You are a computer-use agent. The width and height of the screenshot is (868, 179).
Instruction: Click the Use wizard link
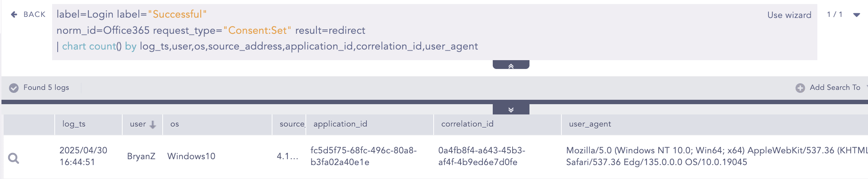click(789, 15)
